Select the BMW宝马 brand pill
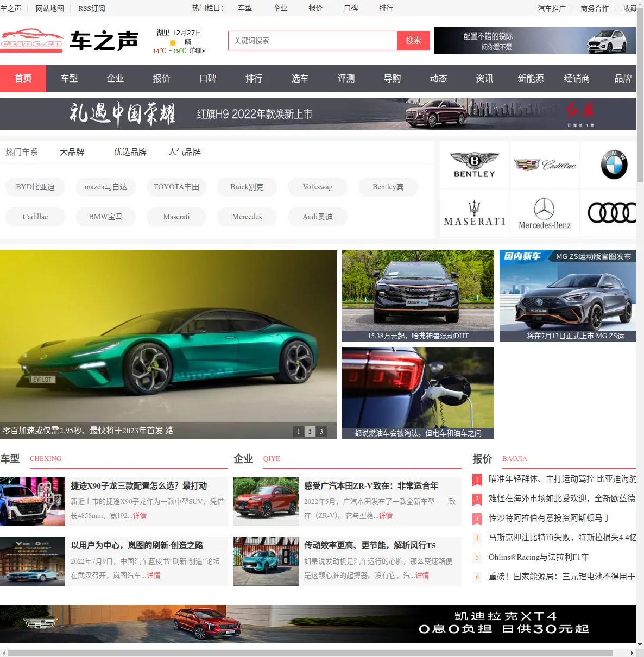Viewport: 644px width, 657px height. [x=106, y=217]
